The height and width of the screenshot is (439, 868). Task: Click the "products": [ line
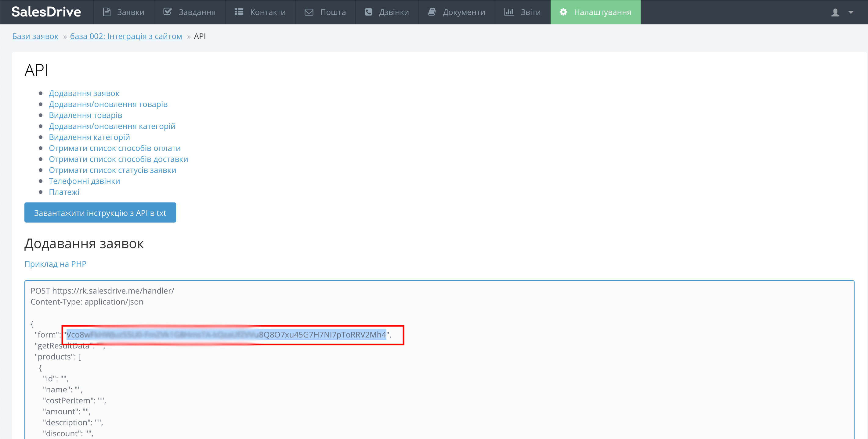58,357
